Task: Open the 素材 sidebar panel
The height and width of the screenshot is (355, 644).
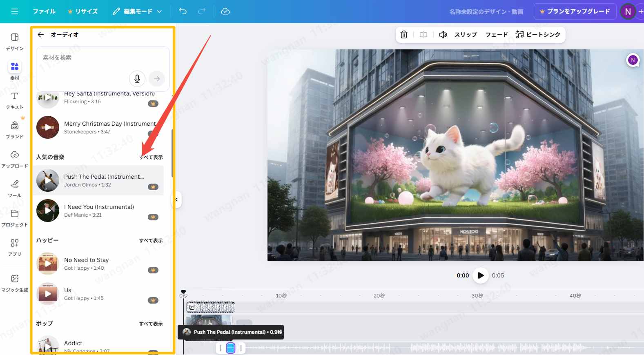Action: pos(15,71)
